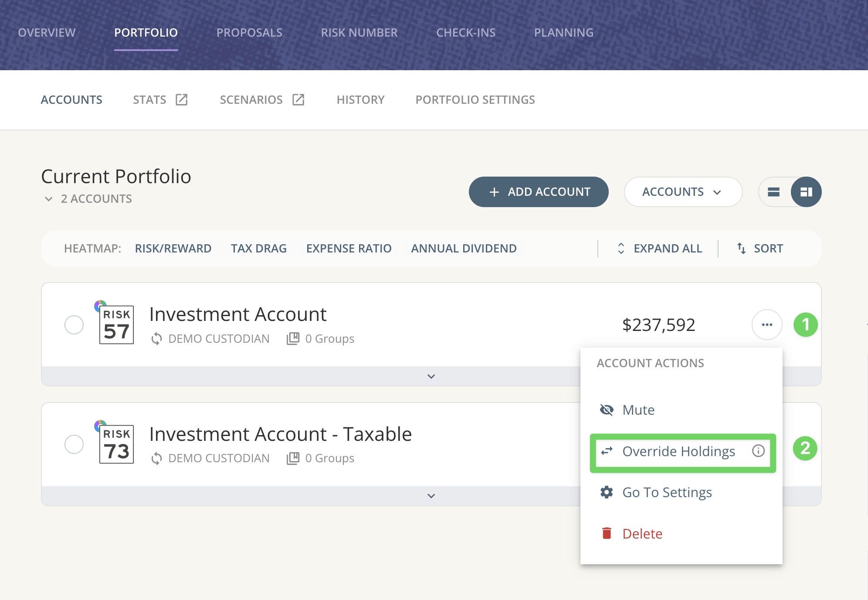Go to the Overview tab
The width and height of the screenshot is (868, 600).
click(47, 33)
